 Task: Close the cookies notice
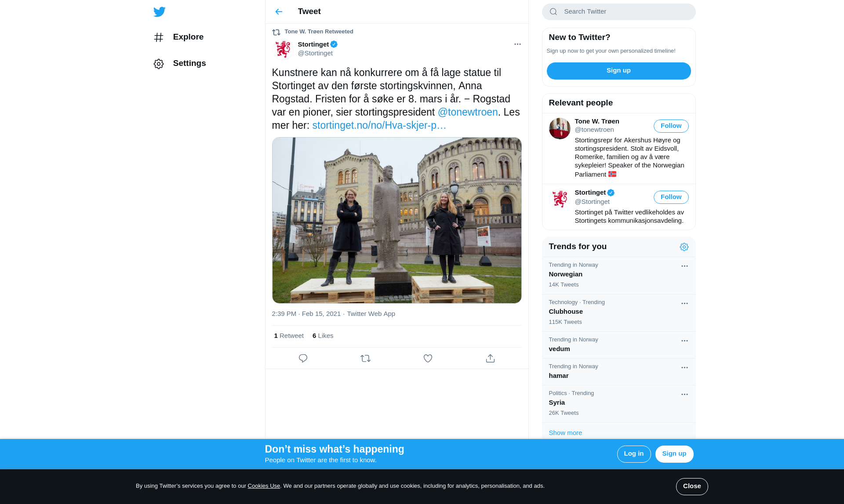(x=692, y=486)
